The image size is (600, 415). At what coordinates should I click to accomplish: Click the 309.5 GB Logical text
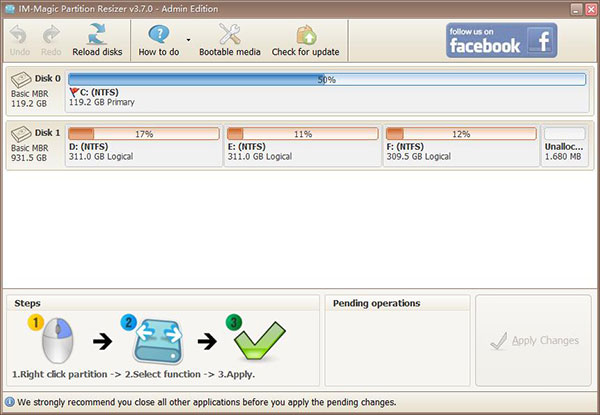419,156
